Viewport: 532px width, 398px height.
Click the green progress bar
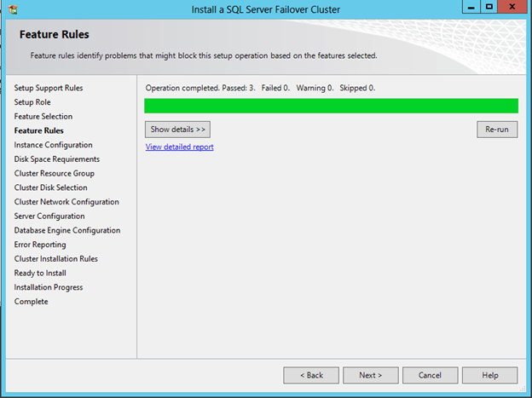coord(331,106)
